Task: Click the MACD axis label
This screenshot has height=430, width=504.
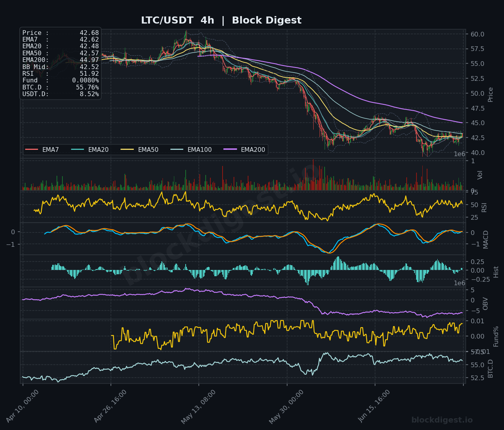Action: [486, 239]
